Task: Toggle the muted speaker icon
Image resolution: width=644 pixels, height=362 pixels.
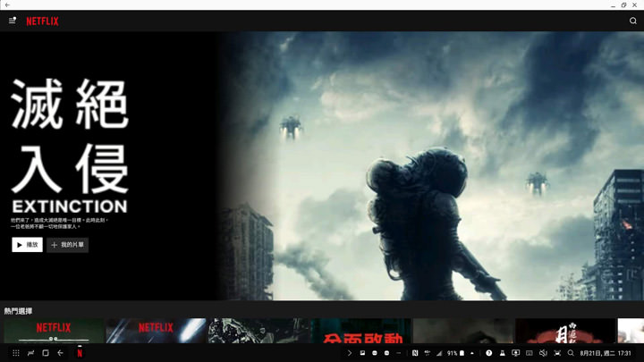Action: coord(543,353)
